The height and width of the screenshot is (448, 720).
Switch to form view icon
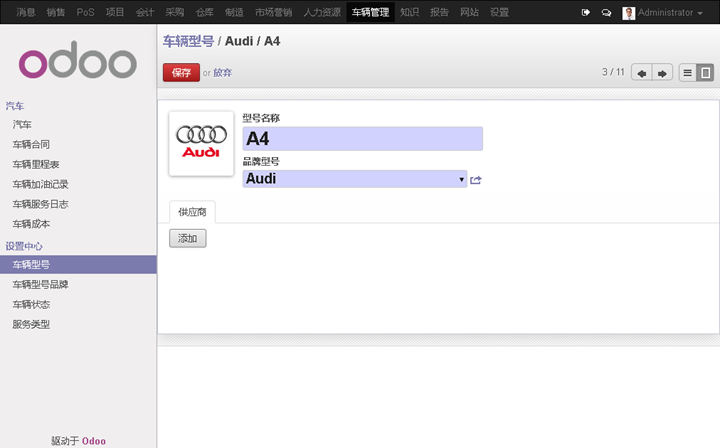tap(705, 73)
